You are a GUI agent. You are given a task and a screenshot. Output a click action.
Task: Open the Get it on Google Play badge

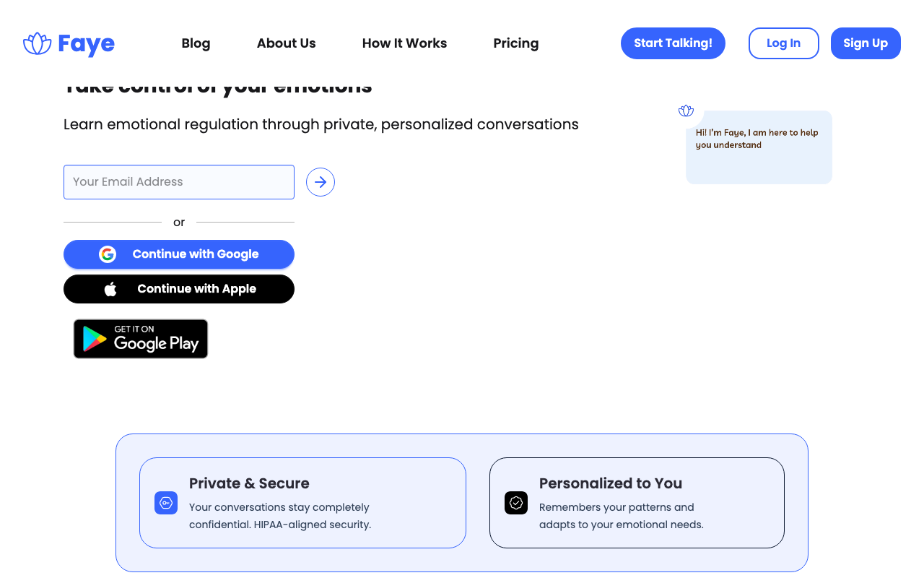[x=141, y=339]
